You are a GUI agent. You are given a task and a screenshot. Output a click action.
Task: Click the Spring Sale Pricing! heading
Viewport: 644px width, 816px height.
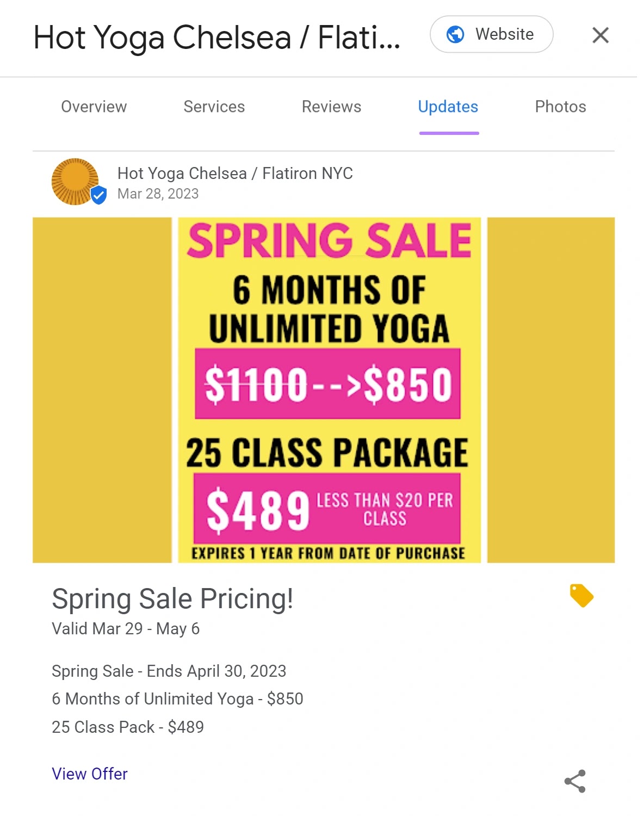point(173,599)
